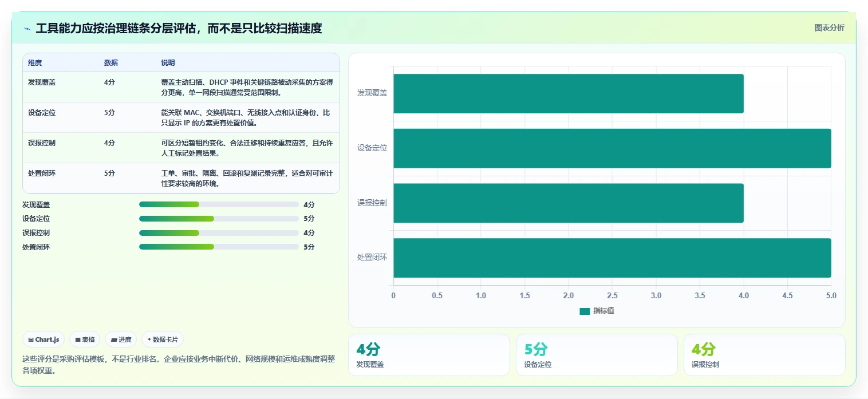Click the 数据卡片 tag
The width and height of the screenshot is (868, 399).
click(163, 339)
